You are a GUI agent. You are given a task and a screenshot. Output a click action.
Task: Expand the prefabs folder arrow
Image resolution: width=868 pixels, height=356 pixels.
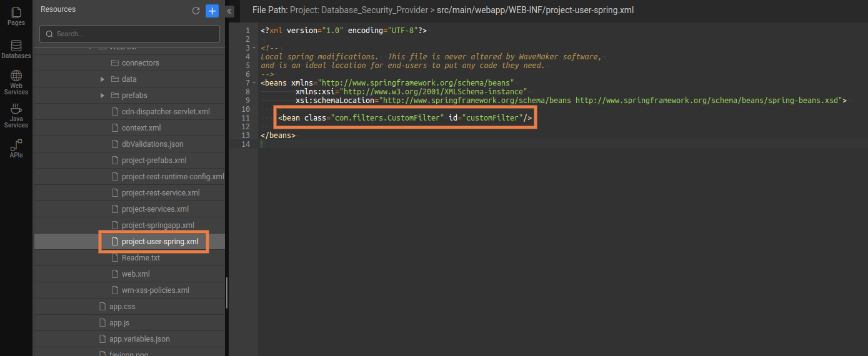[102, 96]
